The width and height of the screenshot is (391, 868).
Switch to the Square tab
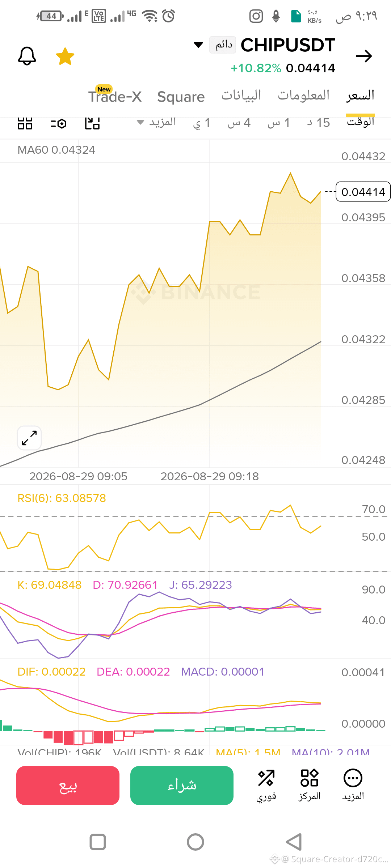181,97
